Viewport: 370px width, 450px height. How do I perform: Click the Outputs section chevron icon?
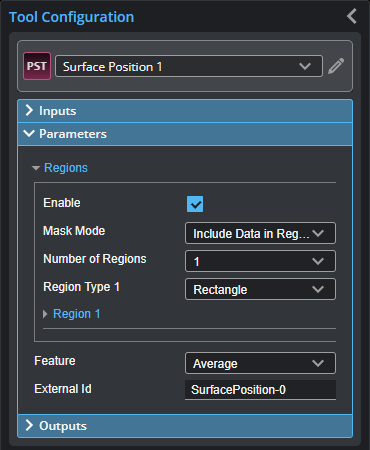pos(29,425)
